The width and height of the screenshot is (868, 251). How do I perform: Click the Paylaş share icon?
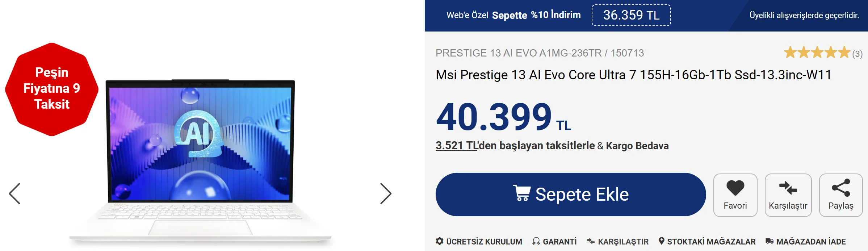tap(841, 188)
